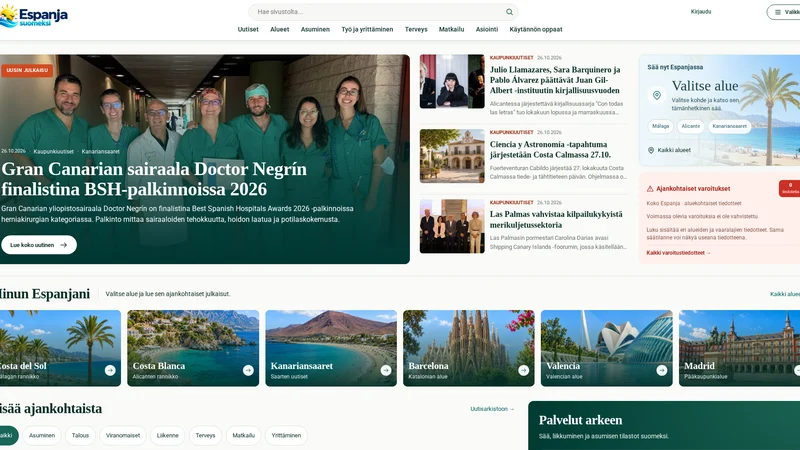Open the Uutiset menu
Image resolution: width=800 pixels, height=450 pixels.
248,30
